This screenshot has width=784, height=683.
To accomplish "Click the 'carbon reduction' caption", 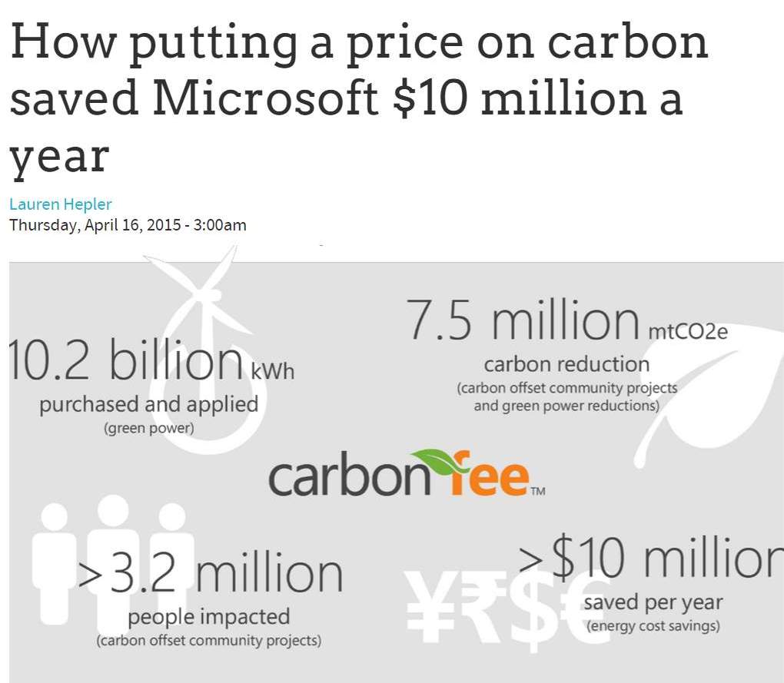I will 567,364.
